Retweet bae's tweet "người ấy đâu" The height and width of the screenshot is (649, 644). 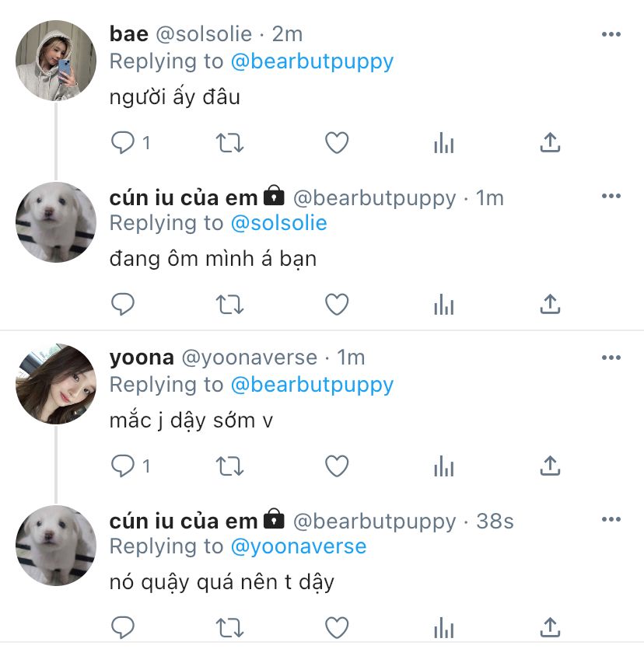click(x=230, y=143)
